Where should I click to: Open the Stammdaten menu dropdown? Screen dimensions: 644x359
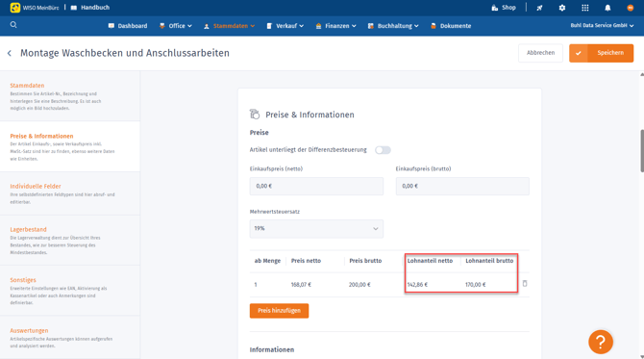(230, 26)
